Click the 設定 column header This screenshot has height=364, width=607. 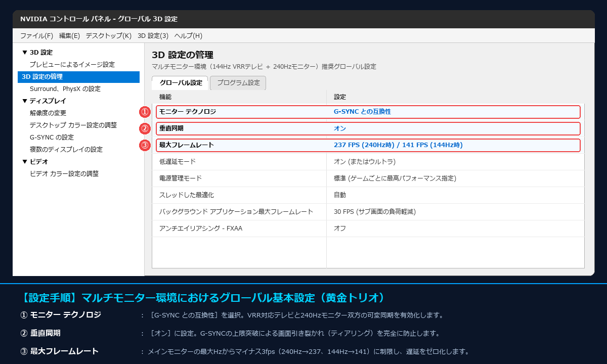pyautogui.click(x=340, y=97)
